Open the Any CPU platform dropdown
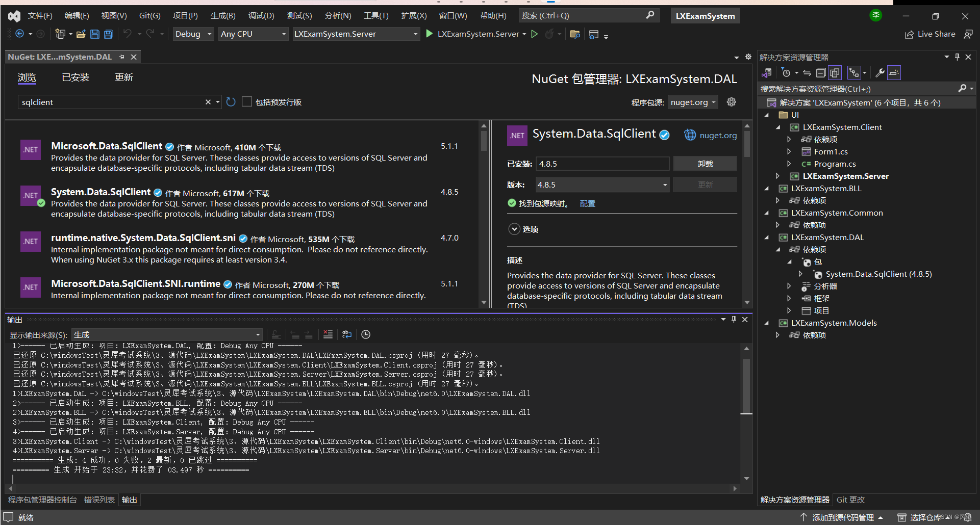 pyautogui.click(x=254, y=34)
